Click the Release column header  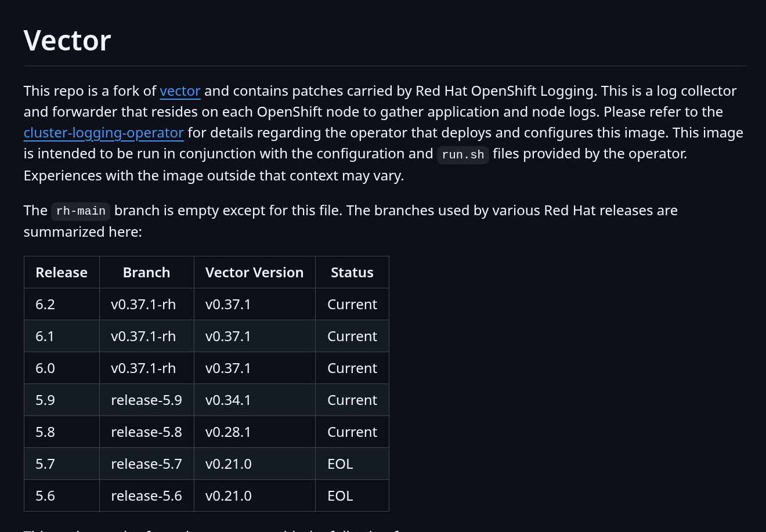(x=62, y=273)
